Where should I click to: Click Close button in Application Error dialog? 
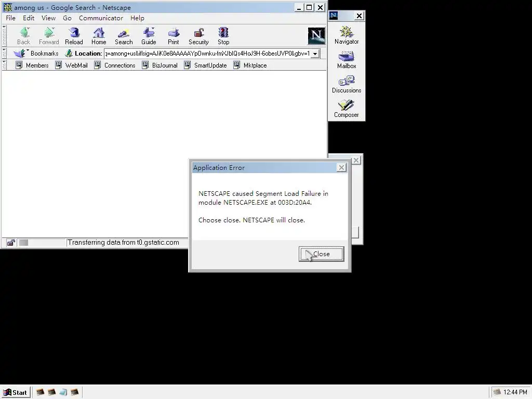coord(321,254)
